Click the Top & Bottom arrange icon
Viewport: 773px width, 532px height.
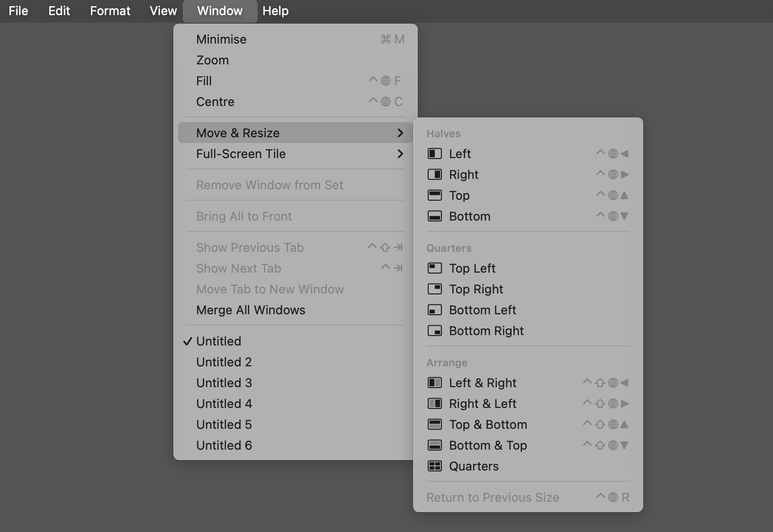(434, 425)
